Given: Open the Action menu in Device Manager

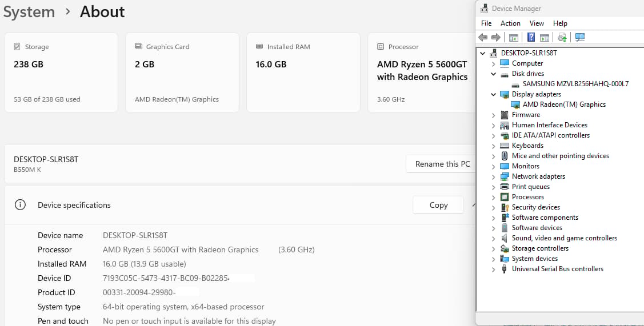Looking at the screenshot, I should (x=510, y=23).
